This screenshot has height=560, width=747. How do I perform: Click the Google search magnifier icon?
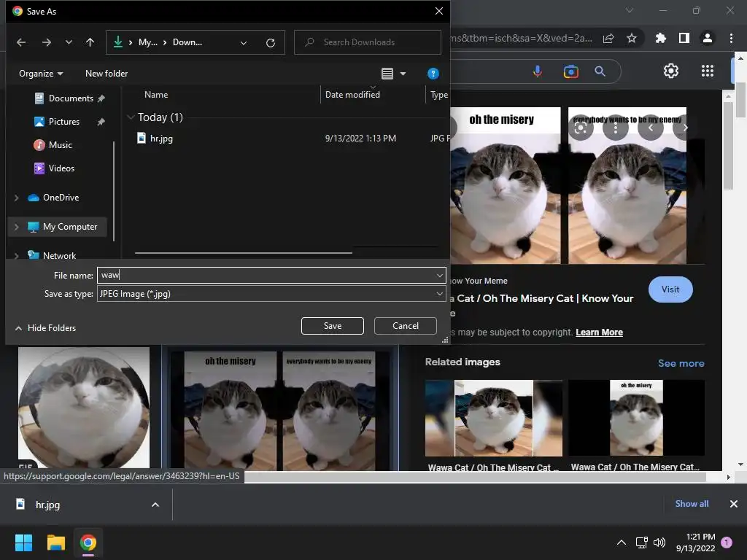click(x=600, y=71)
